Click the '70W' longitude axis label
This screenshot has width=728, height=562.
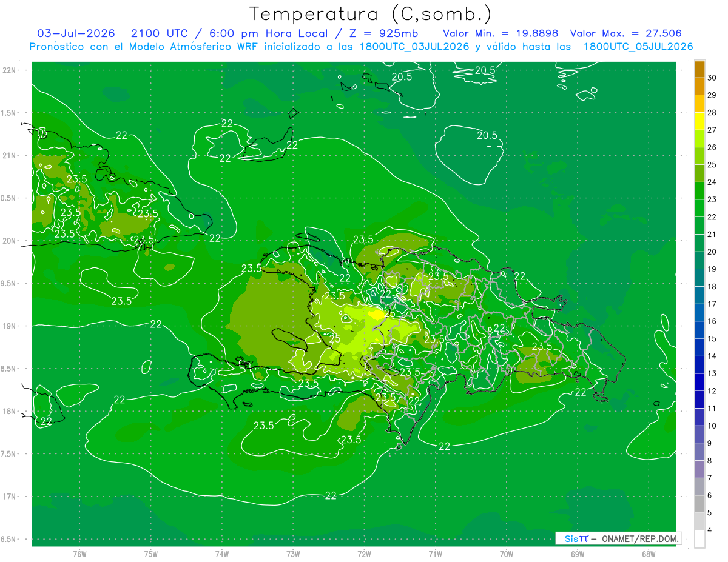click(507, 554)
